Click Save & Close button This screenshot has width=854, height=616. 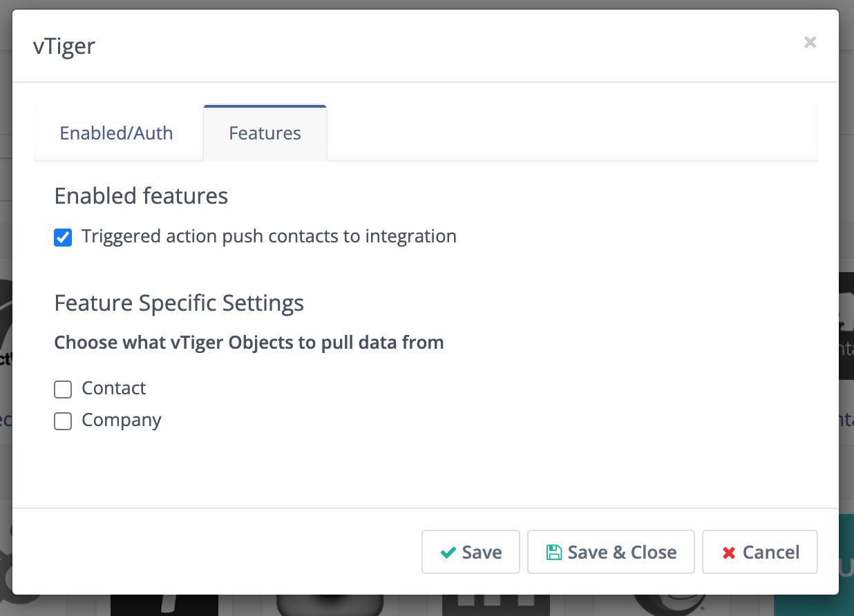pos(611,552)
